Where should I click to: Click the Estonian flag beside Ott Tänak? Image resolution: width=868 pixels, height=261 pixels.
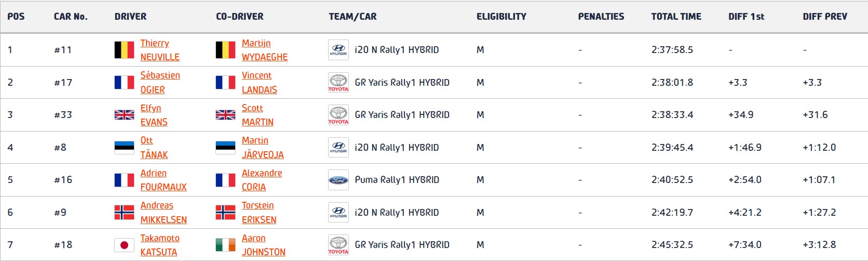coord(124,148)
